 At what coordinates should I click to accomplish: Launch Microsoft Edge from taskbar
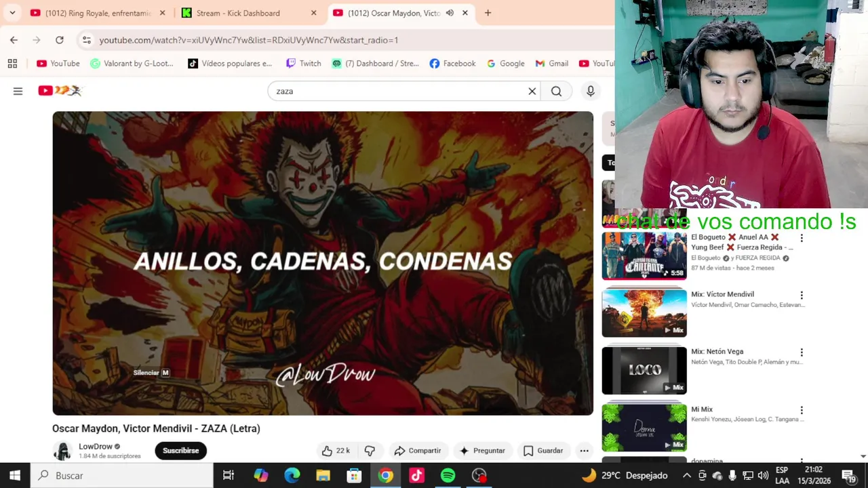pyautogui.click(x=292, y=475)
